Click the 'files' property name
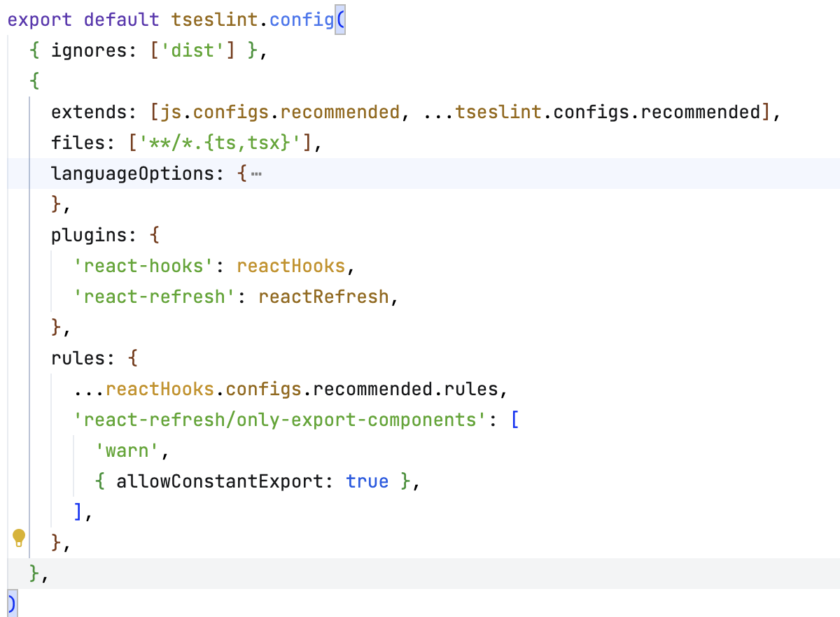This screenshot has height=617, width=840. pos(78,143)
